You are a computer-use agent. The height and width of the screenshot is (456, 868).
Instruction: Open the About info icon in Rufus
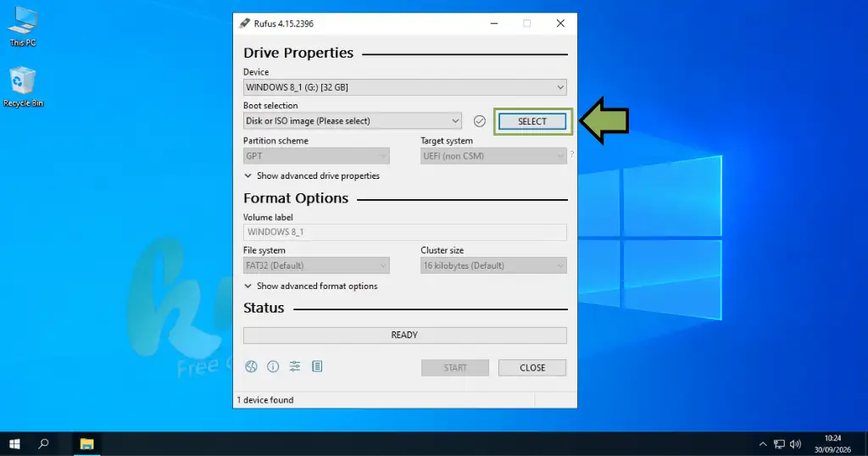pos(273,366)
